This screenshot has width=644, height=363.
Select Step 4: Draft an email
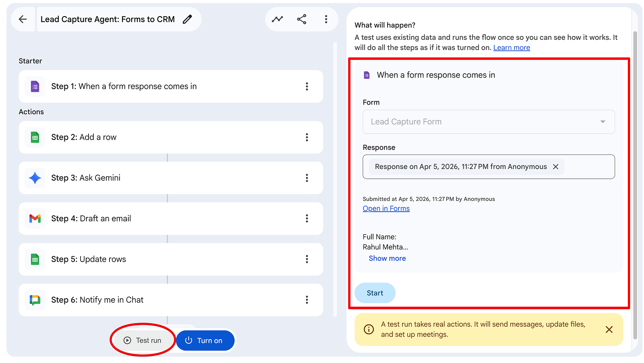171,219
